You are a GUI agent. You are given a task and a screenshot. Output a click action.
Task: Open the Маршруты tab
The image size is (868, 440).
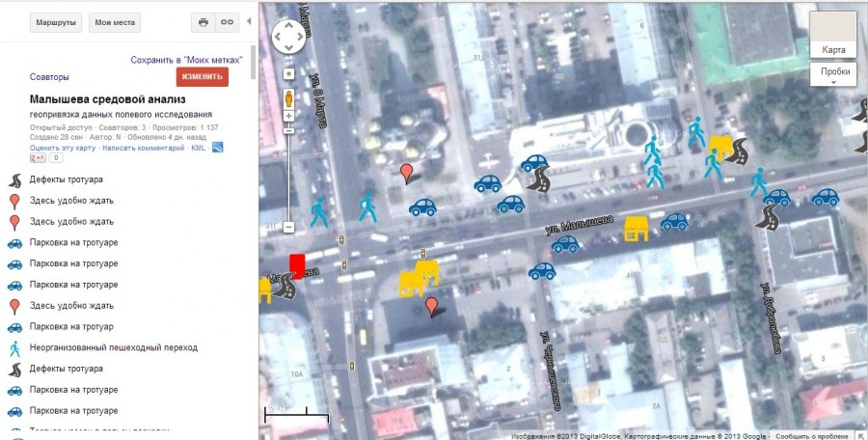pyautogui.click(x=57, y=22)
